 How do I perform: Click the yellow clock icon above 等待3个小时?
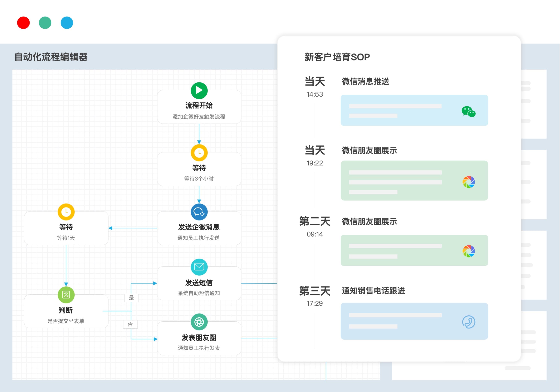pyautogui.click(x=199, y=153)
